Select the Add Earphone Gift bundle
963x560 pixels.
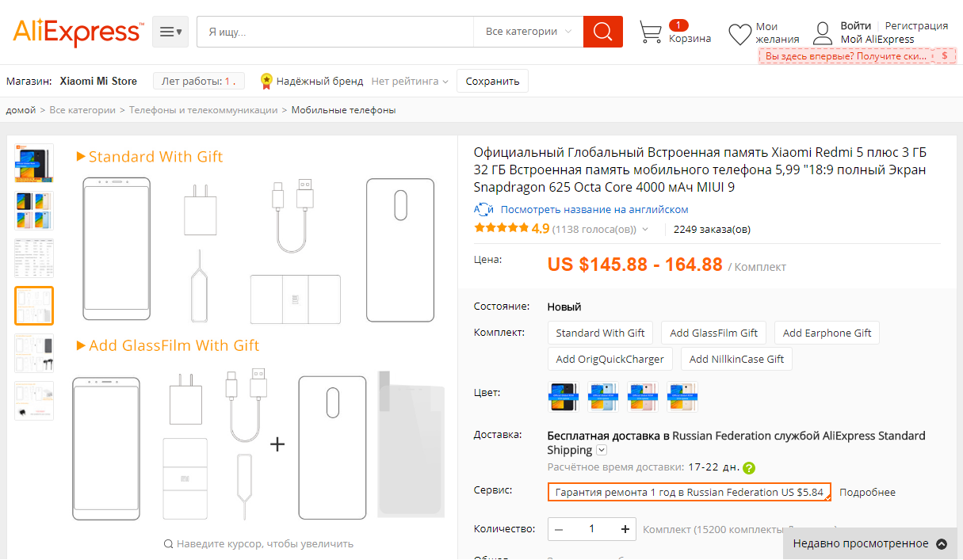pyautogui.click(x=827, y=333)
